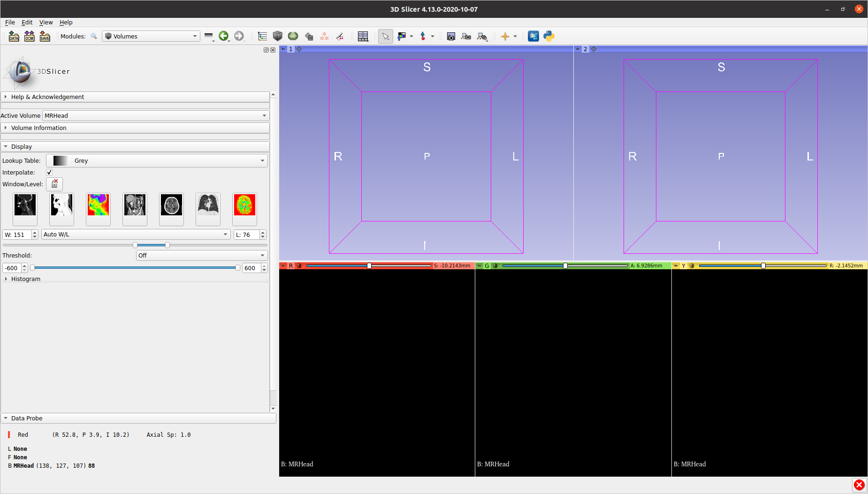Open the Edit menu

coord(27,22)
